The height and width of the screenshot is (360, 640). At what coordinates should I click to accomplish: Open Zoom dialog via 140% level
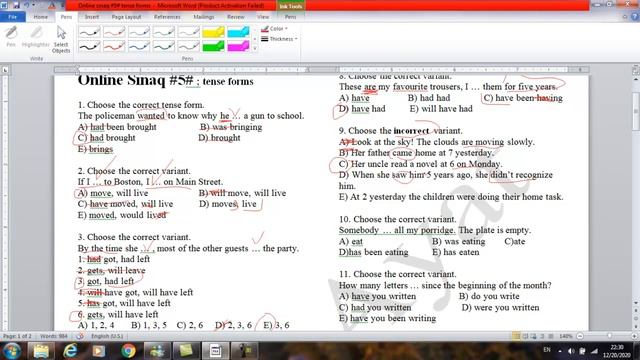tap(566, 336)
